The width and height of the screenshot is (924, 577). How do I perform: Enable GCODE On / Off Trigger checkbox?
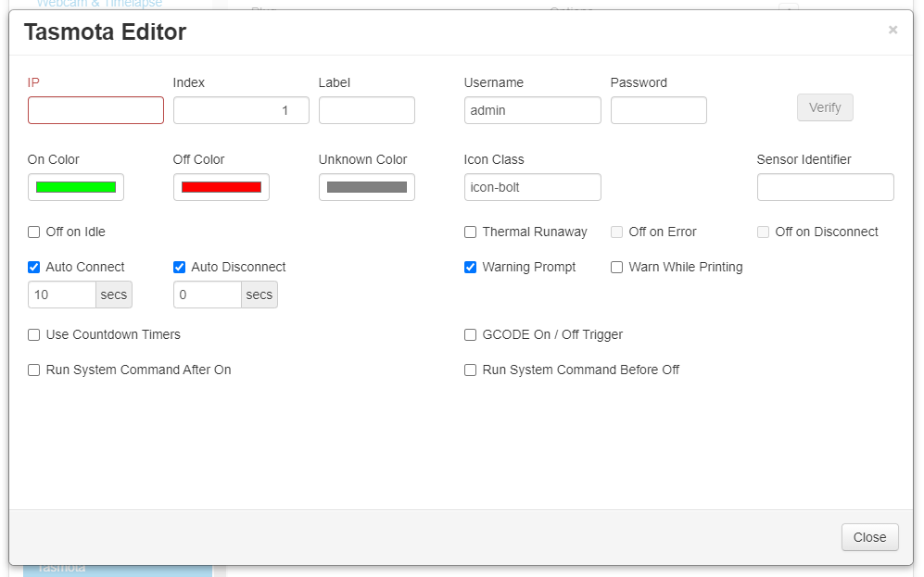(x=470, y=335)
